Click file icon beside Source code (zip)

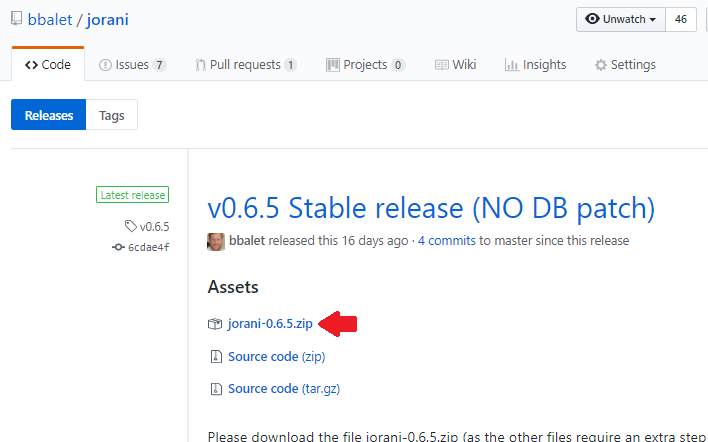click(216, 357)
